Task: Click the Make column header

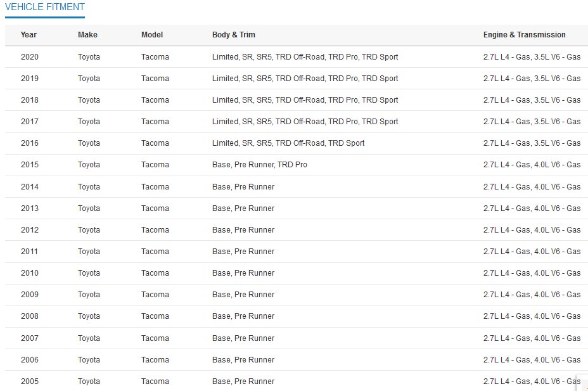Action: pos(87,35)
